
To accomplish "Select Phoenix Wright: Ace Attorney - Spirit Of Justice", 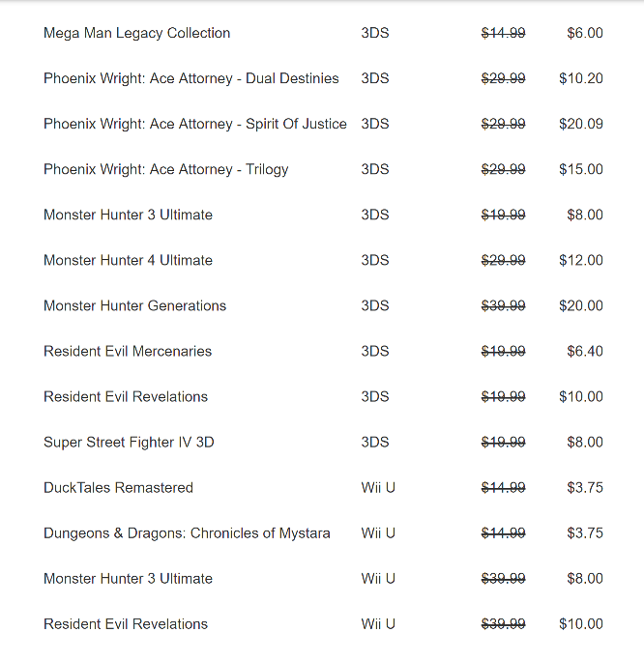I will [x=194, y=124].
